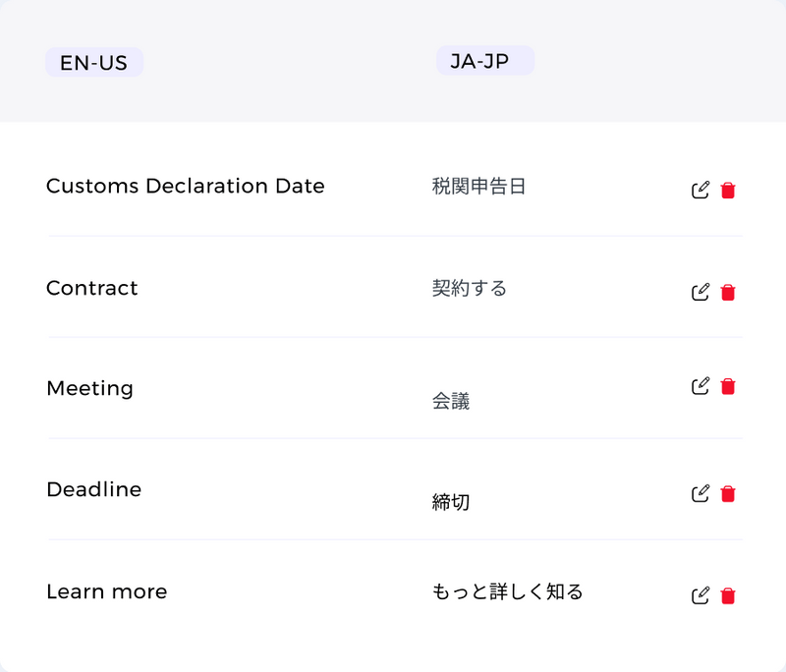
Task: Remove the "Contract" entry with the trash icon
Action: point(727,292)
